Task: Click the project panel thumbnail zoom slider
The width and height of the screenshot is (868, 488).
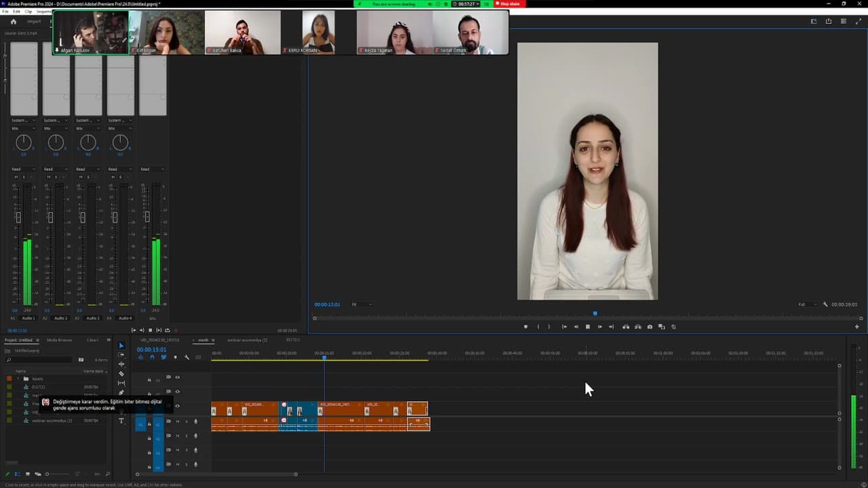Action: [47, 474]
